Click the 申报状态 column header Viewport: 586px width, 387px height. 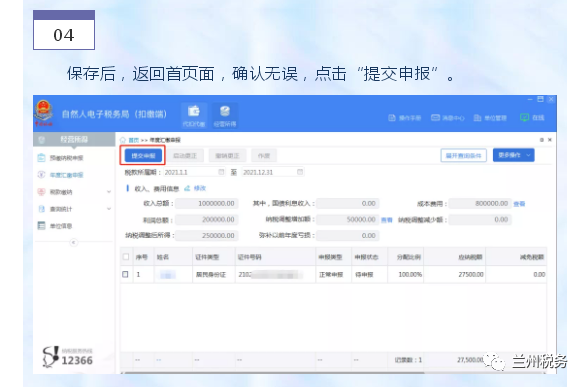(x=369, y=257)
